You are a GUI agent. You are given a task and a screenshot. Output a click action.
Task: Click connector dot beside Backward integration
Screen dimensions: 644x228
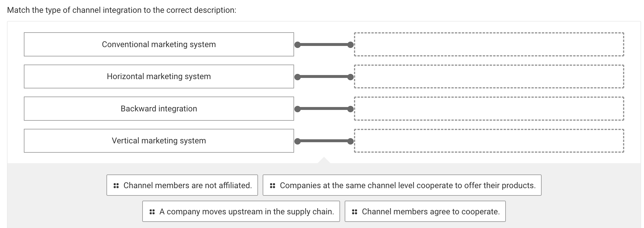[x=298, y=108]
